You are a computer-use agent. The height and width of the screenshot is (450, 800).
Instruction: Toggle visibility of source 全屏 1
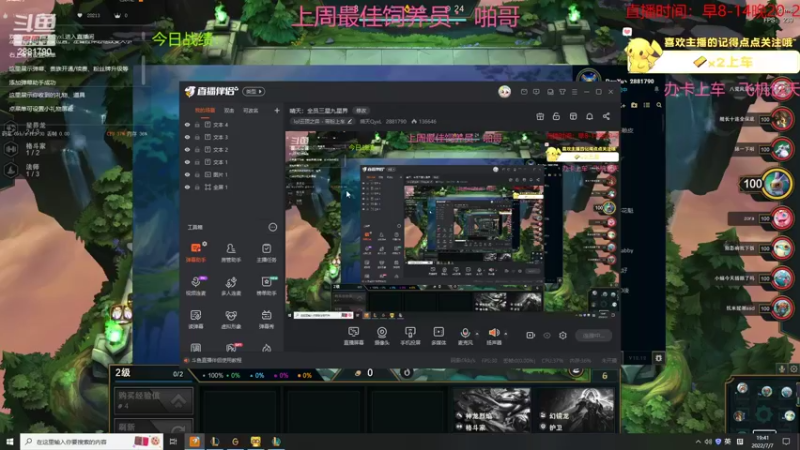(187, 187)
